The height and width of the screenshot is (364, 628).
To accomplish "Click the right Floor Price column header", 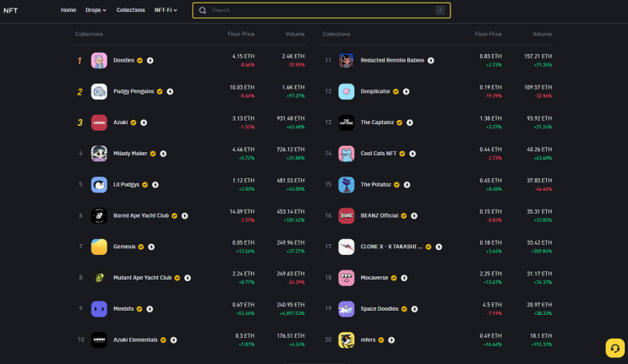I will 489,34.
